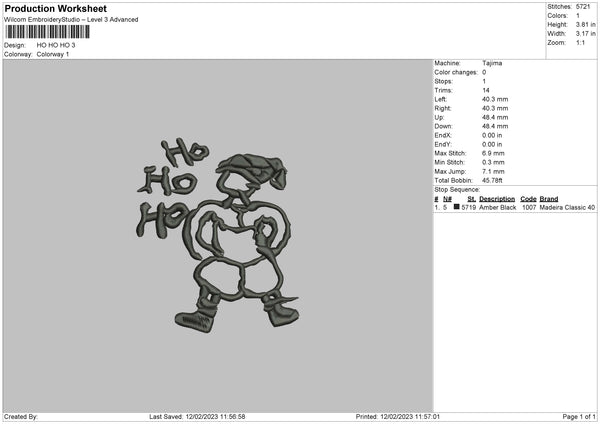Click the barcode under Wilcom EmbroideryStudio
The image size is (600, 424).
click(x=48, y=32)
